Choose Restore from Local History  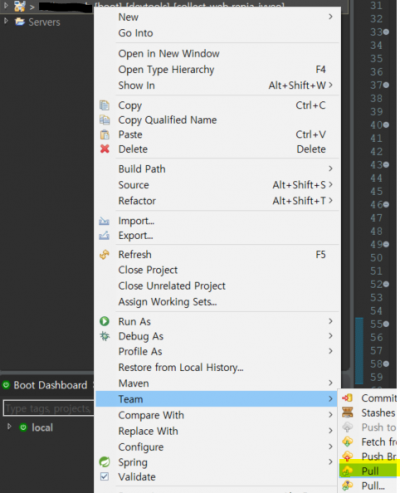pos(181,367)
